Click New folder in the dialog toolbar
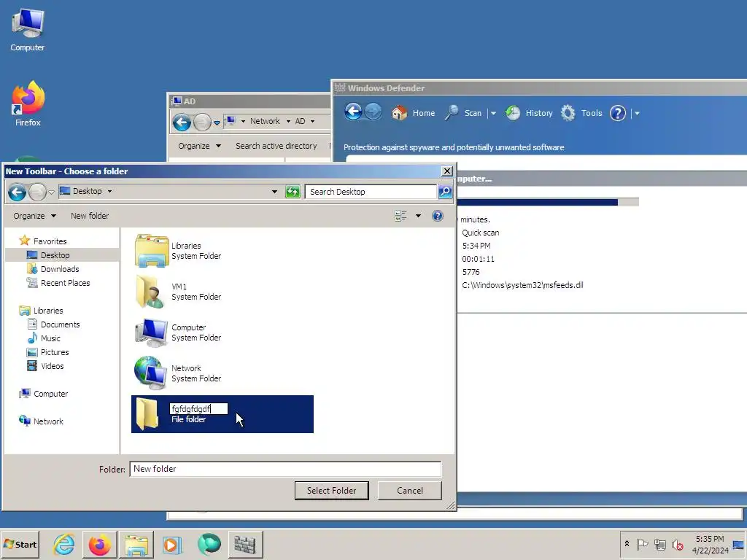The width and height of the screenshot is (747, 560). 90,216
